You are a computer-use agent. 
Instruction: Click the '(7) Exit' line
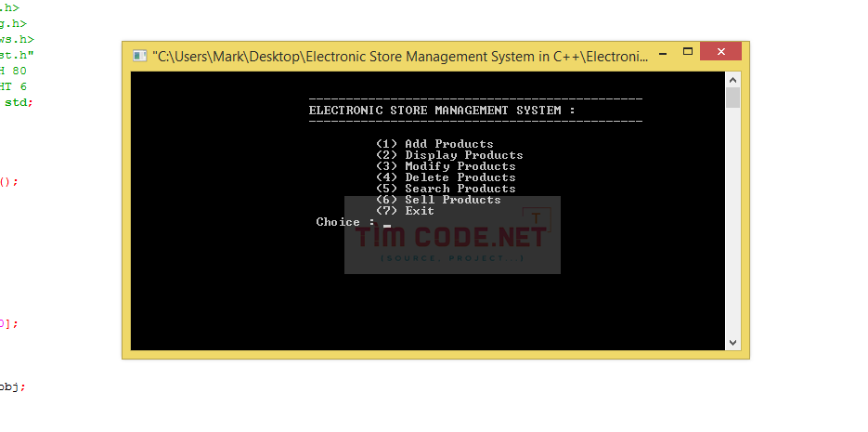point(405,211)
